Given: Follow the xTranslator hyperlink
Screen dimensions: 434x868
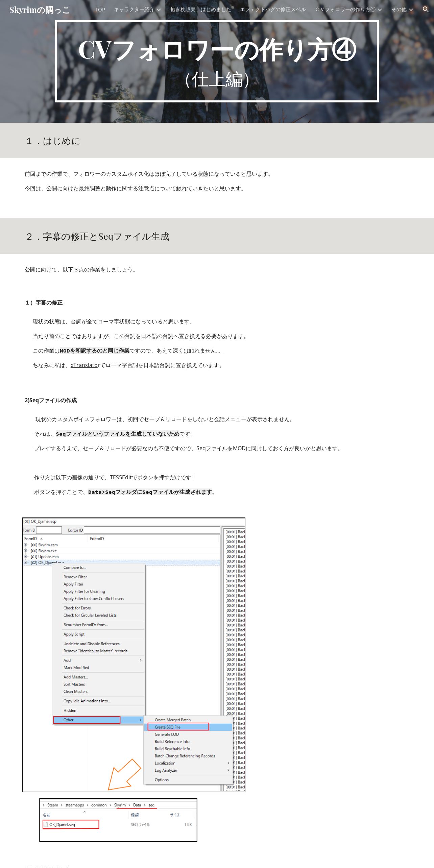Looking at the screenshot, I should point(85,365).
